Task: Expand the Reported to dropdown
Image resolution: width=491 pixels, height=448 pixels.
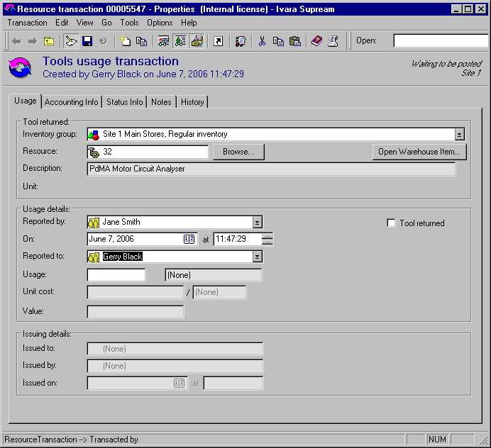Action: (x=258, y=257)
